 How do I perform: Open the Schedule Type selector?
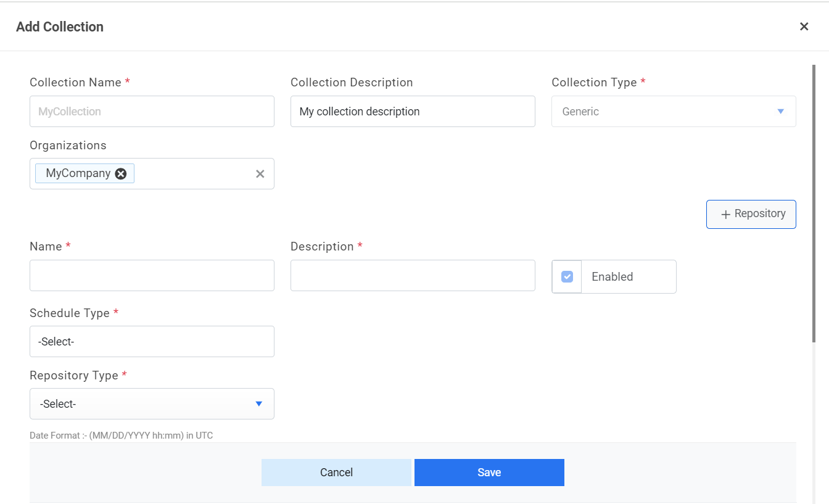tap(152, 342)
